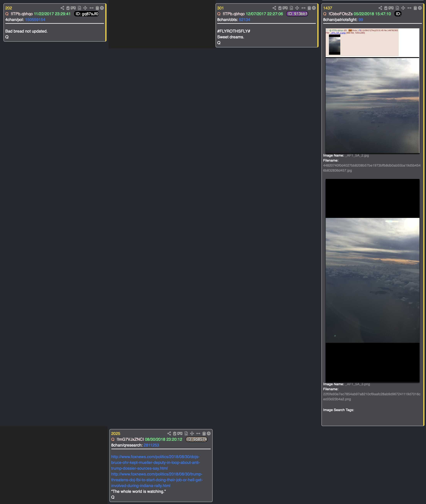Viewport: 426px width, 504px height.
Task: Click the four-way move icon on post 202
Action: pyautogui.click(x=85, y=8)
